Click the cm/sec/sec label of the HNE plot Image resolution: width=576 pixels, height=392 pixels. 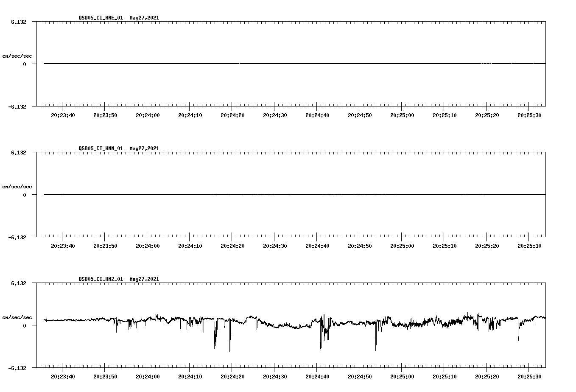(17, 55)
